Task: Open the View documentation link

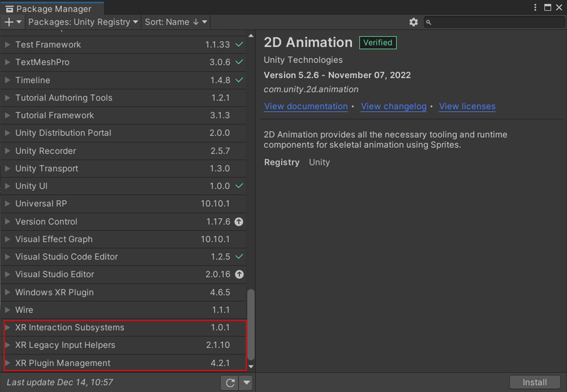Action: (305, 106)
